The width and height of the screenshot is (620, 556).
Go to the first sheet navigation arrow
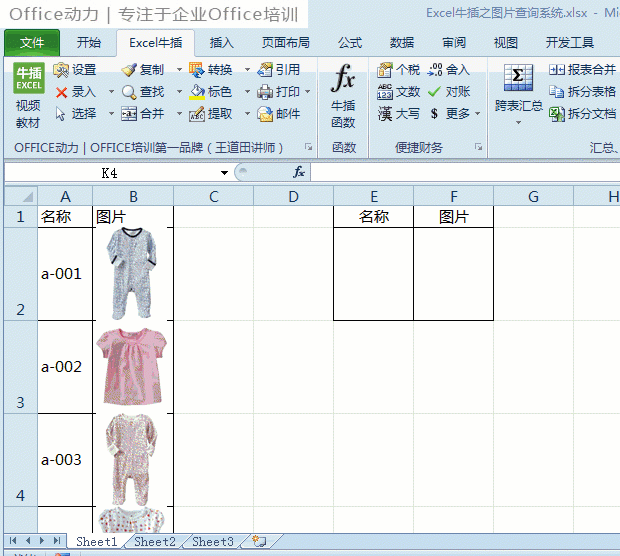pyautogui.click(x=13, y=541)
